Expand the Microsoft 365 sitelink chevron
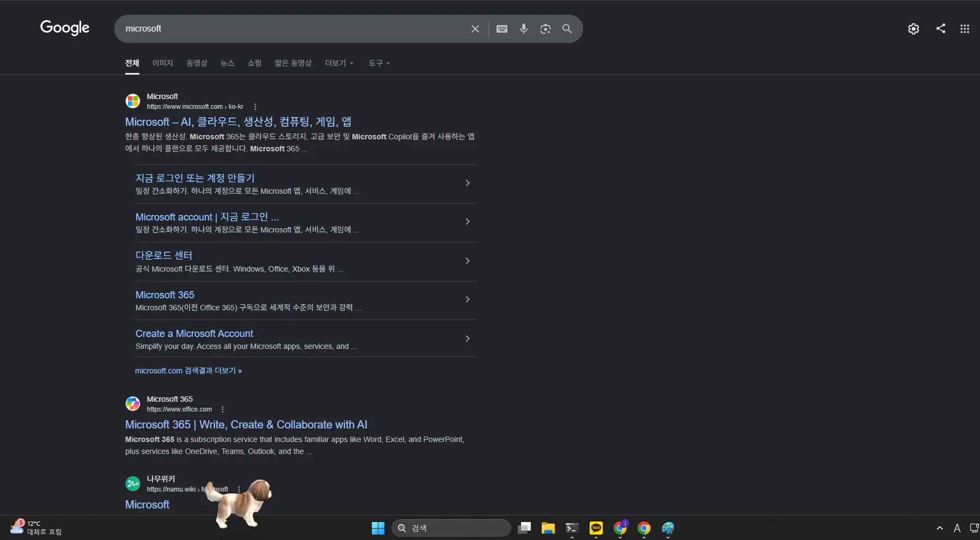This screenshot has width=980, height=540. pos(468,299)
